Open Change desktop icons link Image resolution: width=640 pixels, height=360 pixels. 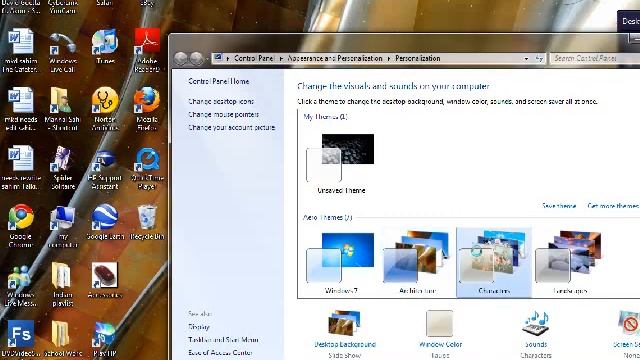point(221,101)
